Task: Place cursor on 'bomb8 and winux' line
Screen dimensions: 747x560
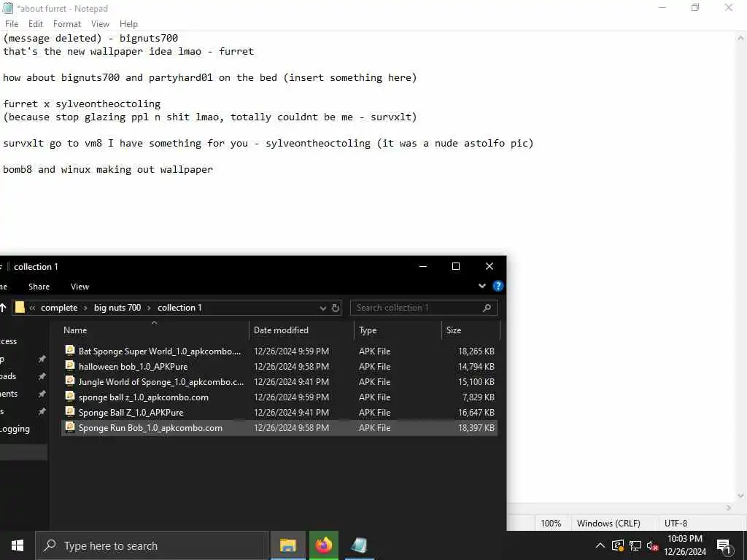Action: point(108,169)
